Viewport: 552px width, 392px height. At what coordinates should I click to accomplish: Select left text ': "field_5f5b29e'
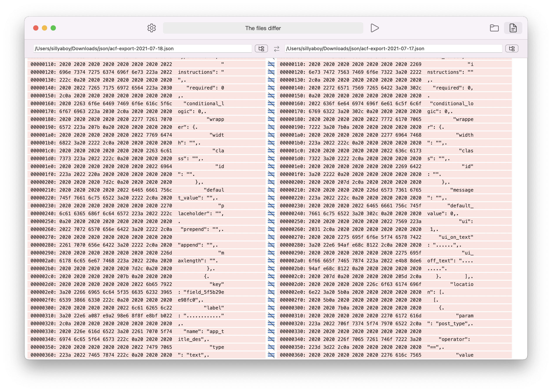201,292
